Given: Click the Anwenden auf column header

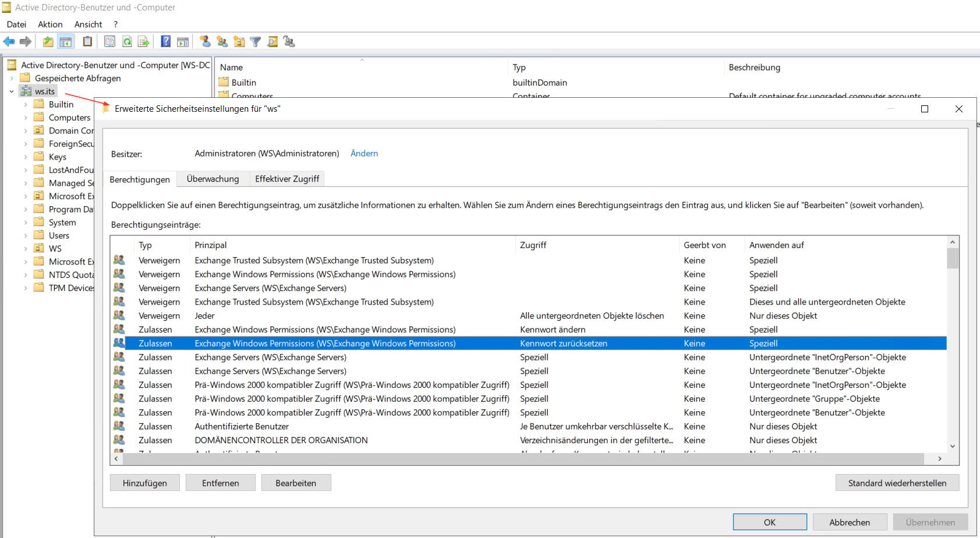Looking at the screenshot, I should (x=845, y=245).
